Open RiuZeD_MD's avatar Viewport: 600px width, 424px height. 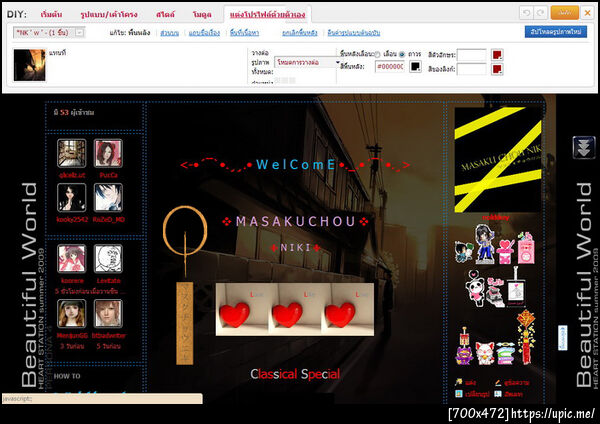(x=108, y=197)
